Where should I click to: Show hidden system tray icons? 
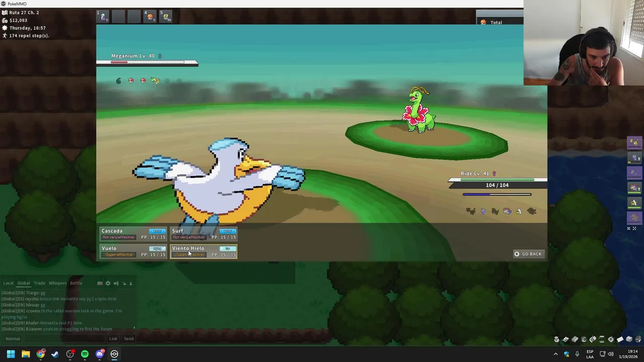point(555,354)
